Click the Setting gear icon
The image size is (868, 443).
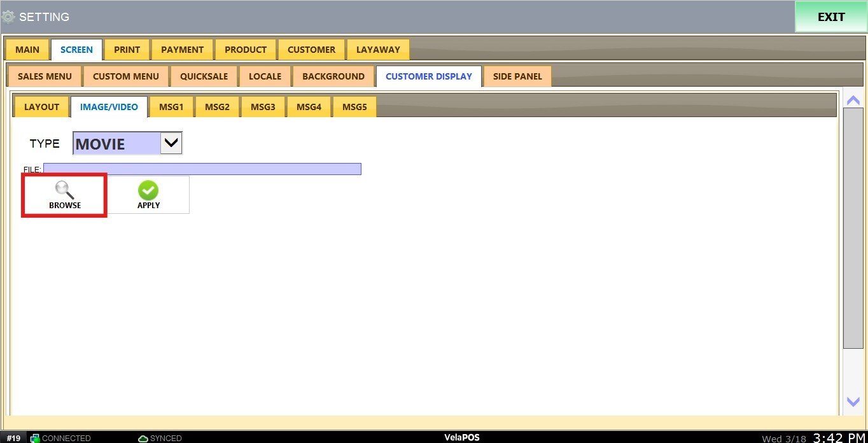point(8,17)
